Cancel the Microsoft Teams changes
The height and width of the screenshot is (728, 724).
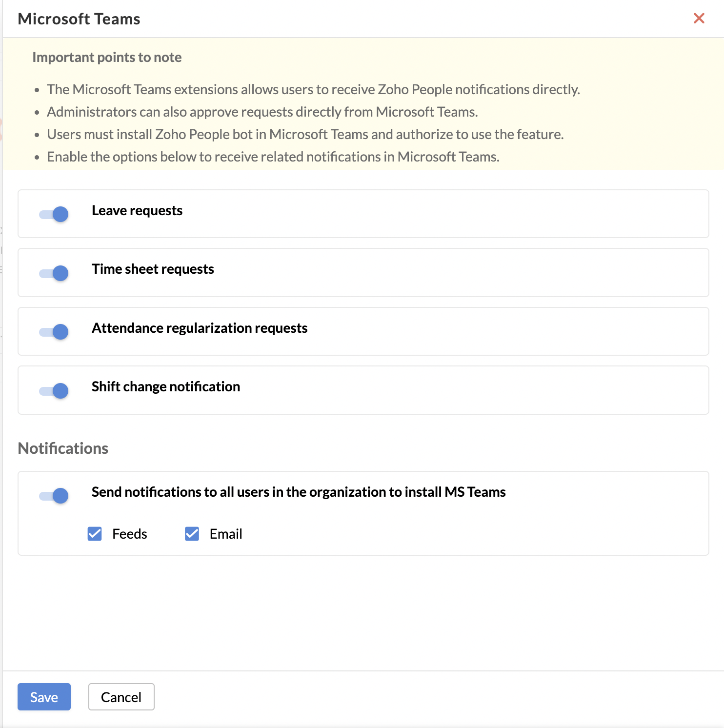[x=121, y=697]
